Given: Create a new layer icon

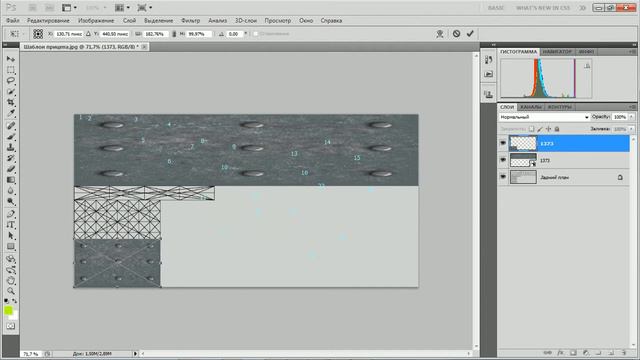Looking at the screenshot, I should tap(611, 353).
